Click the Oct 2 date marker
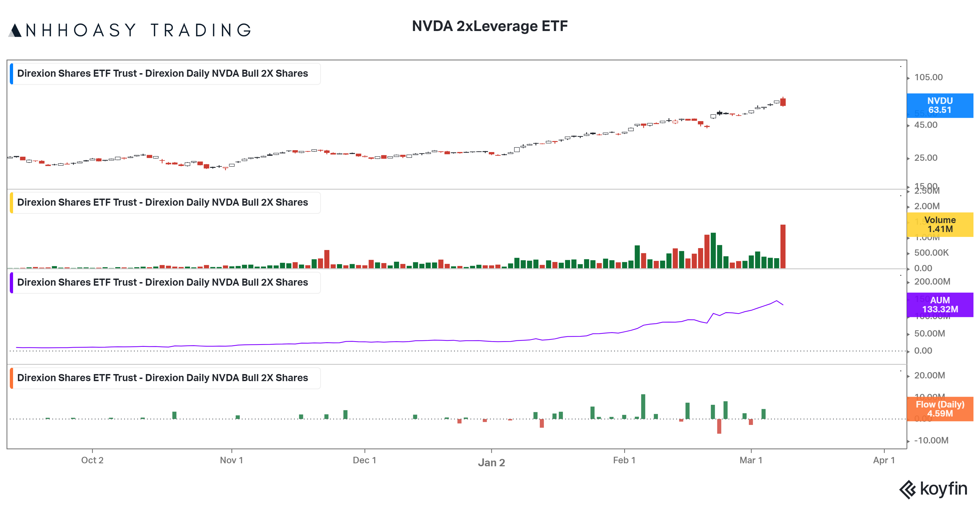 pos(92,460)
